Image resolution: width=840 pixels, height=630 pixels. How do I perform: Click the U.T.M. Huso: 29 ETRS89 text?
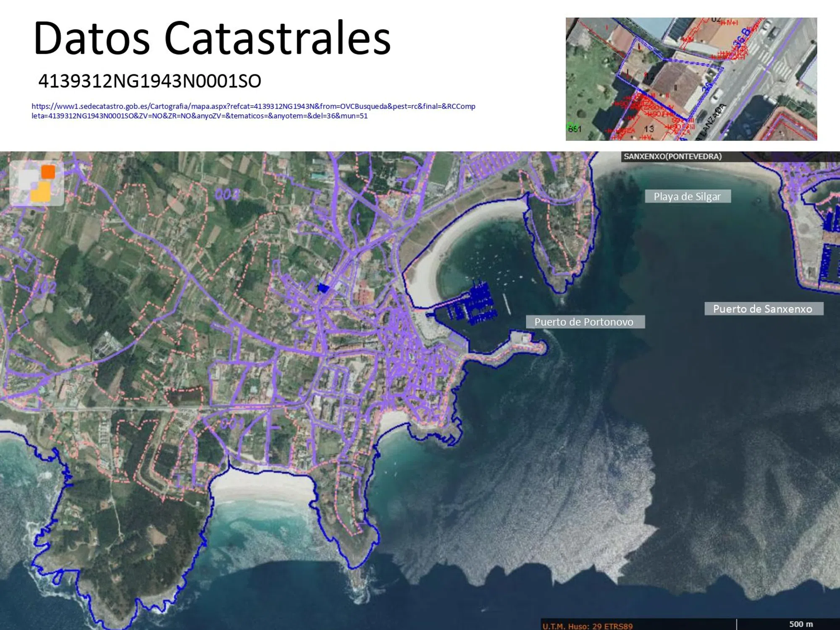coord(587,626)
